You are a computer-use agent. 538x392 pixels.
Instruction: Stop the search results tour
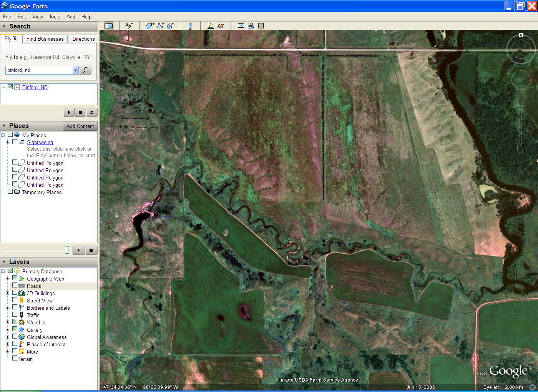point(80,112)
